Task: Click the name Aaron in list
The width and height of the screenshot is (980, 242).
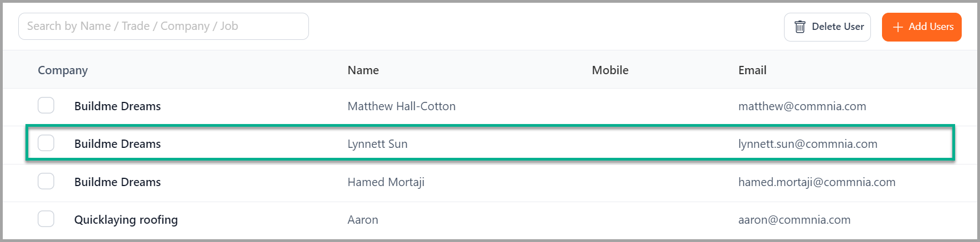Action: 363,220
